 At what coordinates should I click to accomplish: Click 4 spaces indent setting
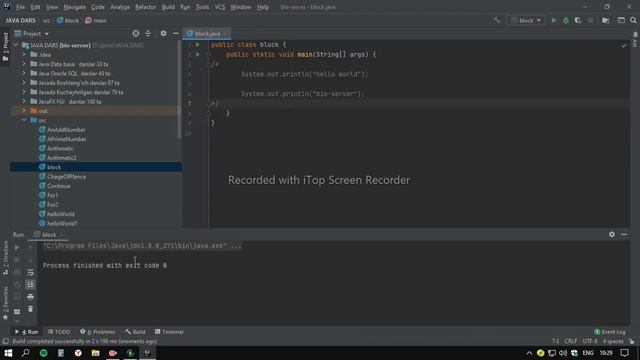pyautogui.click(x=613, y=341)
